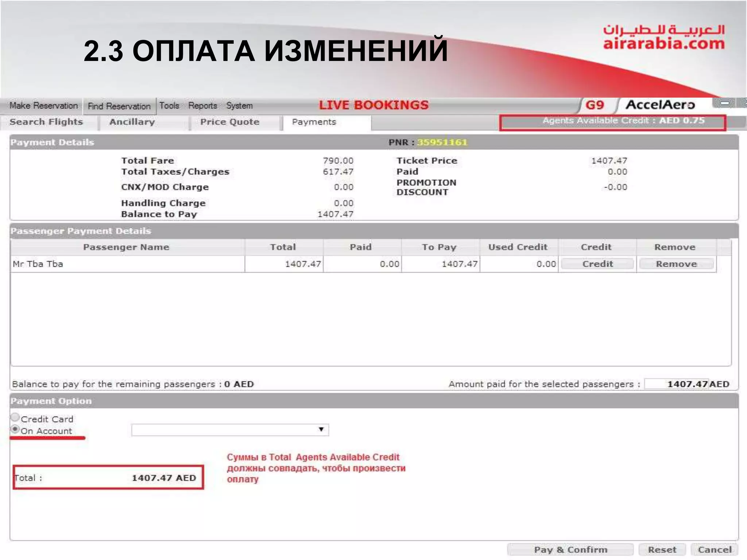Click the Reset button
This screenshot has width=747, height=560.
tap(662, 550)
